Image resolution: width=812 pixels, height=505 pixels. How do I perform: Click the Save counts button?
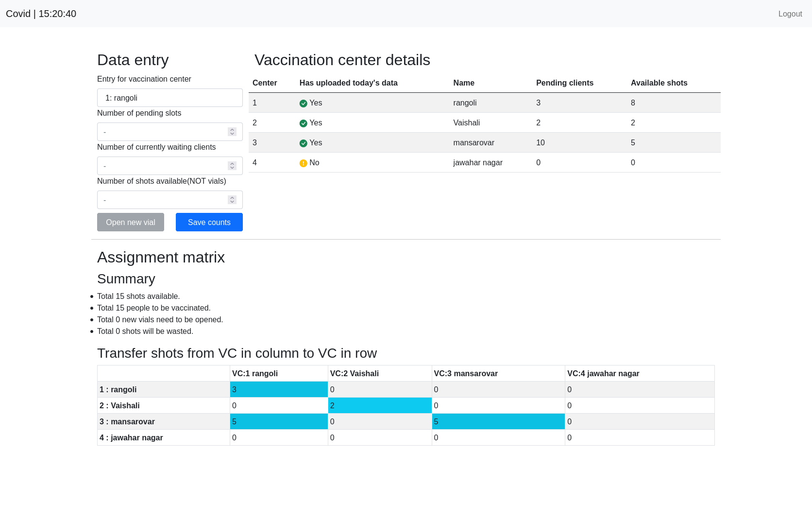[x=209, y=222]
